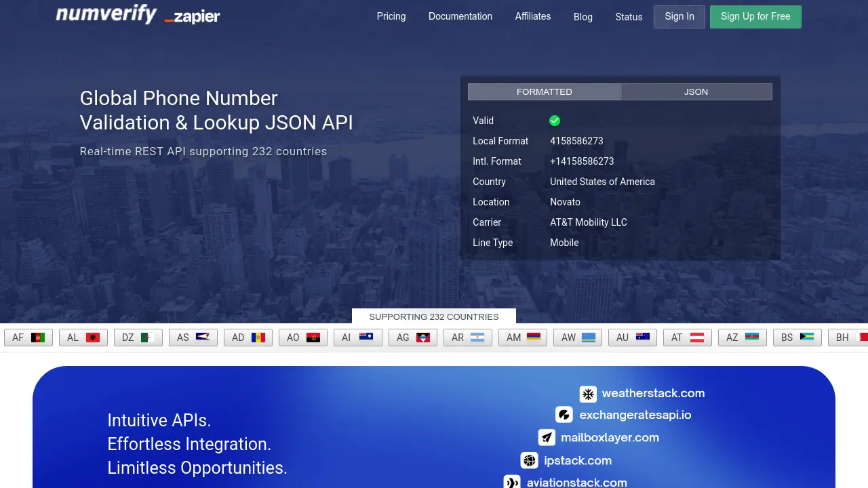Switch to the FORMATTED tab
The height and width of the screenshot is (488, 868).
pos(545,91)
